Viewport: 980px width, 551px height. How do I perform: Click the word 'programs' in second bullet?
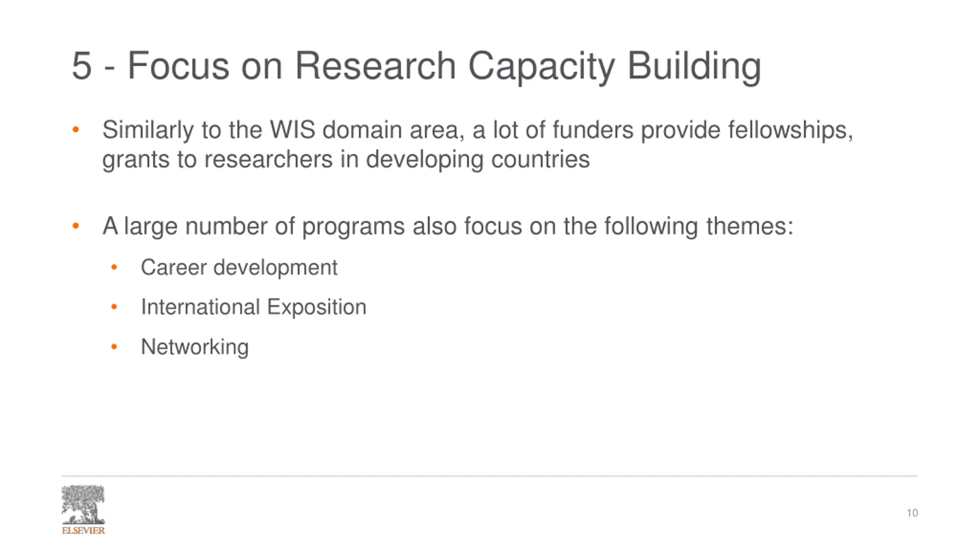tap(353, 227)
